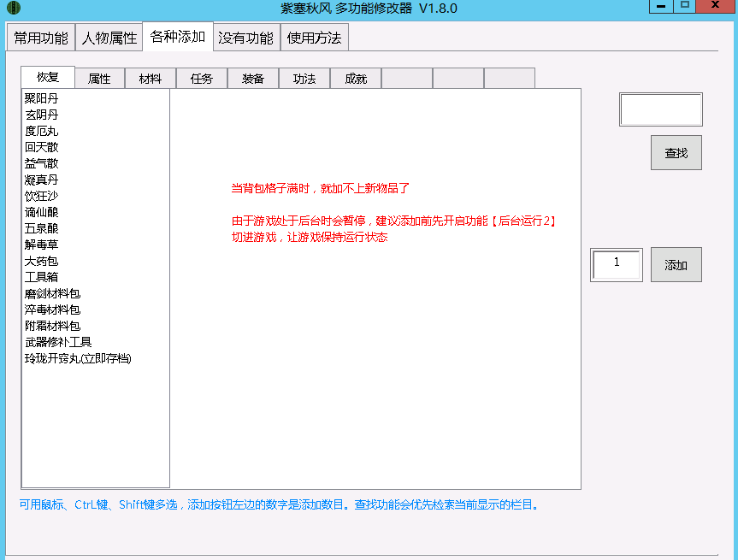
Task: Open the 人物属性 tab
Action: pyautogui.click(x=109, y=37)
